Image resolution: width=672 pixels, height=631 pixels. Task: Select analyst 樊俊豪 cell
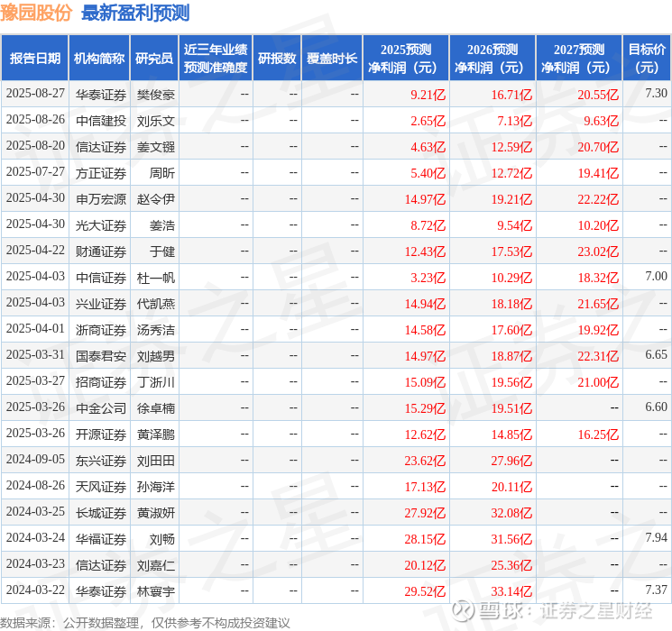click(155, 95)
